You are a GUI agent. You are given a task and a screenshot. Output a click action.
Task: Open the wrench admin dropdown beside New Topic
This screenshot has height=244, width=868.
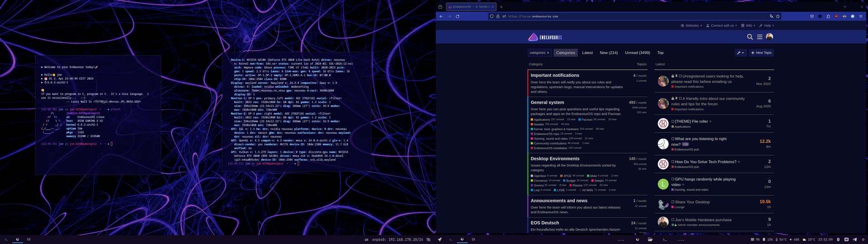point(740,53)
